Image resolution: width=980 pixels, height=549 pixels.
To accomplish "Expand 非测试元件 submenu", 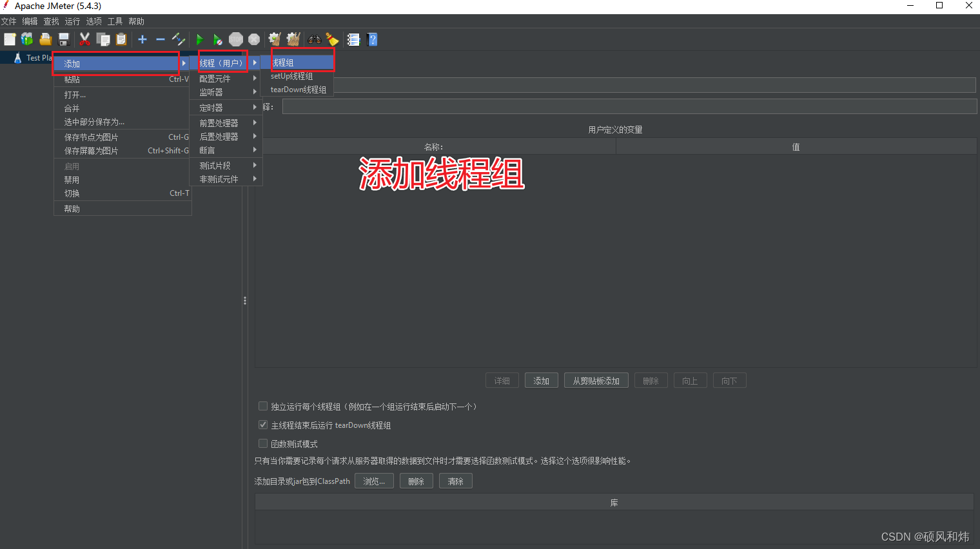I will (x=226, y=179).
